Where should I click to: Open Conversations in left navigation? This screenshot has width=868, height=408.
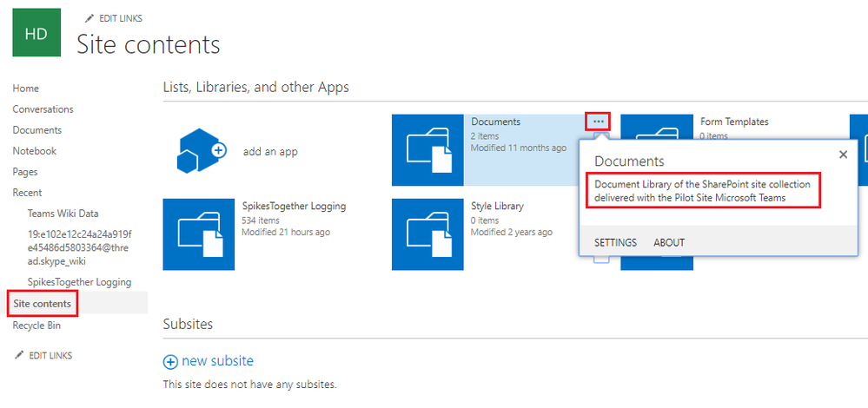43,109
